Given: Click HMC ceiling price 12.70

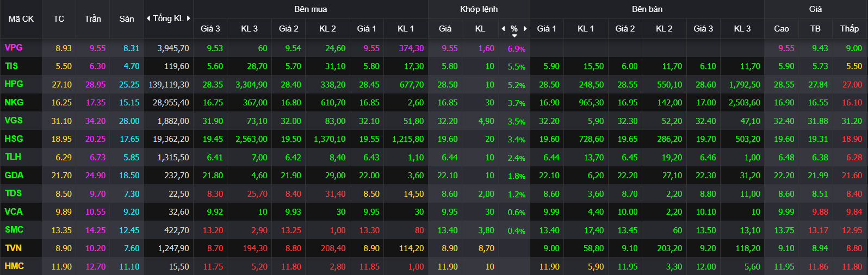Looking at the screenshot, I should point(95,267).
